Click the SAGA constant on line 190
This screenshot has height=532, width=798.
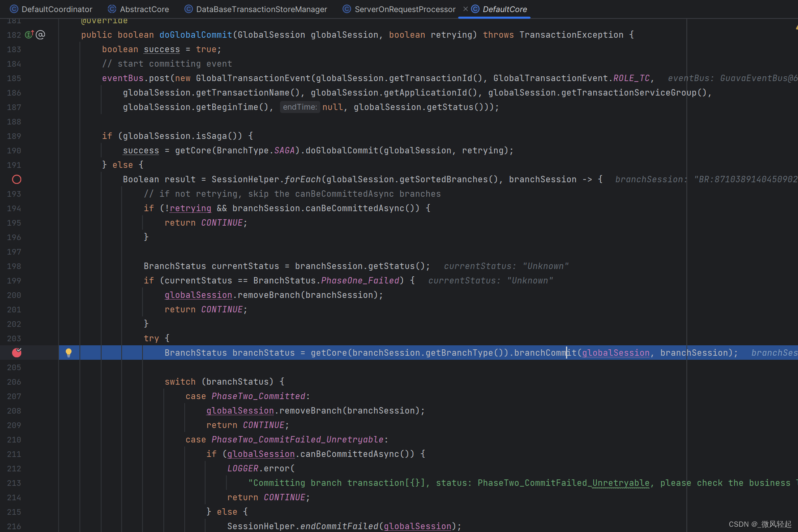(x=285, y=150)
